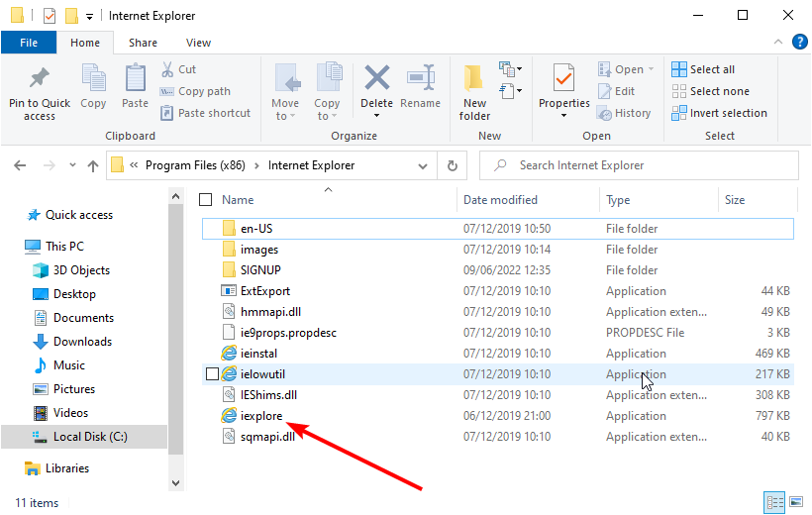Click Select all in ribbon

(703, 69)
